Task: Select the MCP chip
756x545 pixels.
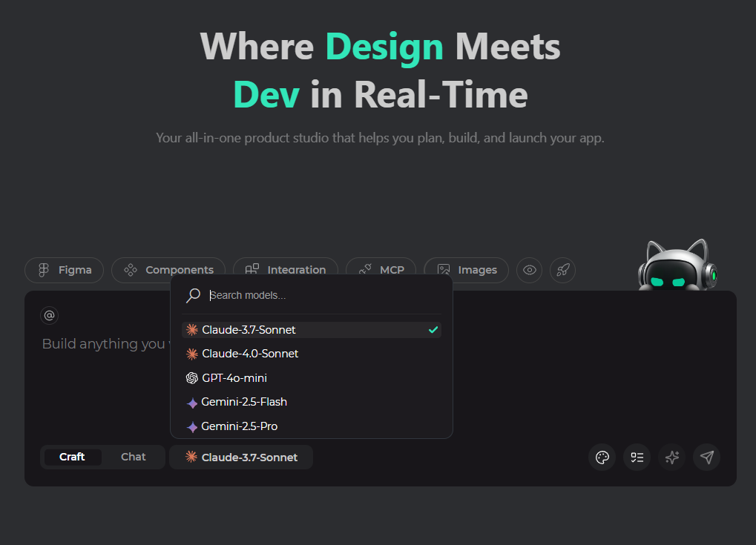Action: (381, 270)
